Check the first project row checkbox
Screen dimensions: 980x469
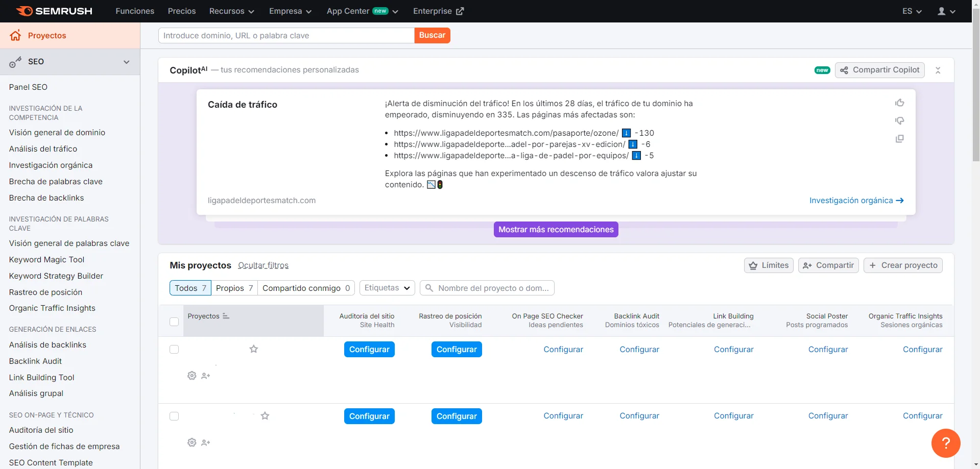174,350
